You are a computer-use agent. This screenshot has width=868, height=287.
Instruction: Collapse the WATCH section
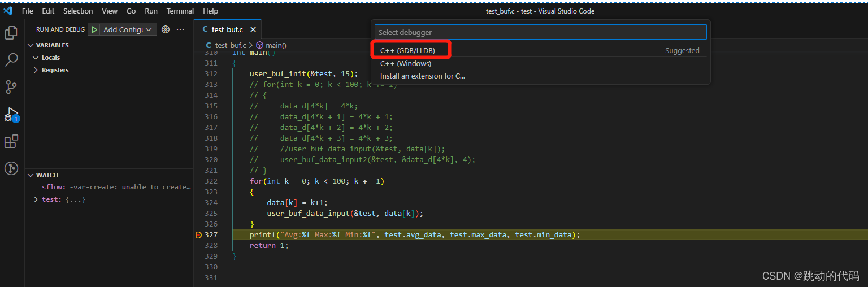pyautogui.click(x=31, y=175)
